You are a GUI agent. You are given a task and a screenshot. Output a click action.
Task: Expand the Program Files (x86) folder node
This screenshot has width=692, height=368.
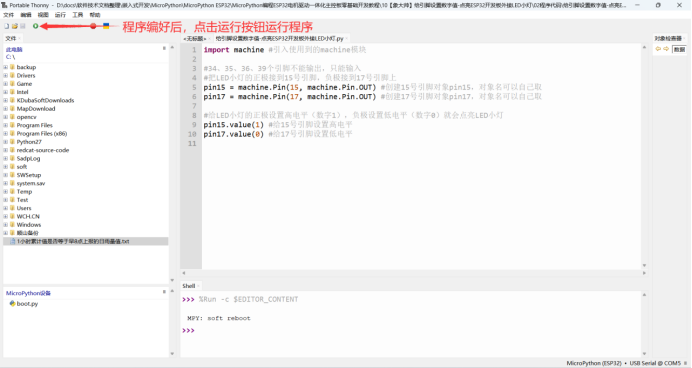click(6, 133)
